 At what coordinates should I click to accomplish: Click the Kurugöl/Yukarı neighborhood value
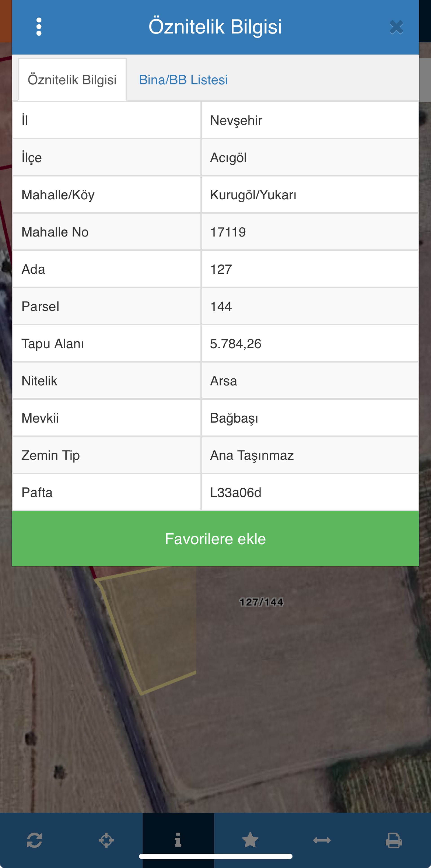(253, 195)
